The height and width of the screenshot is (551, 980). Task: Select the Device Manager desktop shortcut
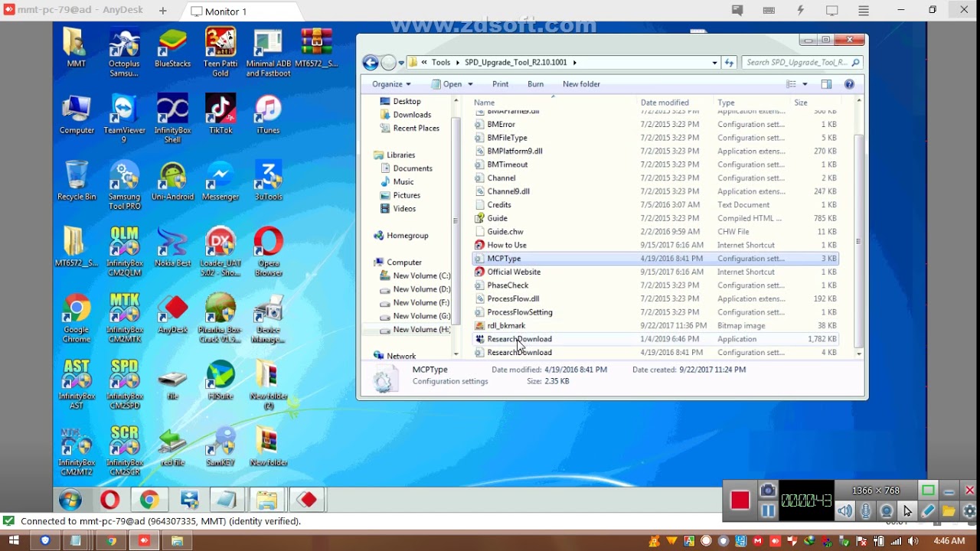click(x=268, y=318)
